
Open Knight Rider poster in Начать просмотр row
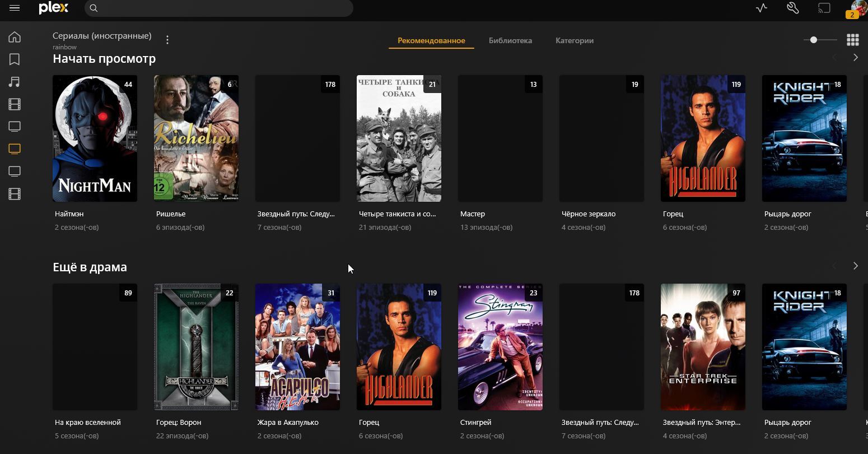click(804, 138)
